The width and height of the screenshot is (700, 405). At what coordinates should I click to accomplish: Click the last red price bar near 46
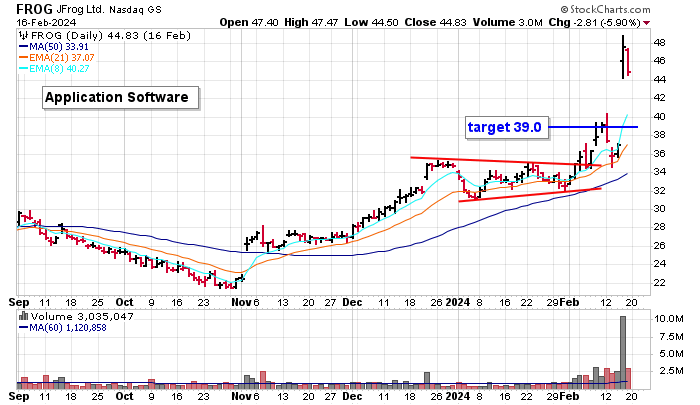tap(628, 62)
